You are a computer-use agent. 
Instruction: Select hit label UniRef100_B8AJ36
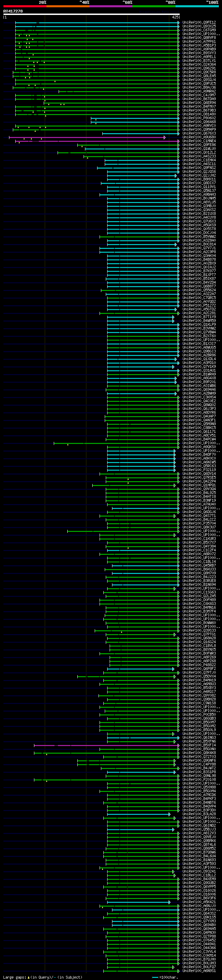[x=199, y=88]
